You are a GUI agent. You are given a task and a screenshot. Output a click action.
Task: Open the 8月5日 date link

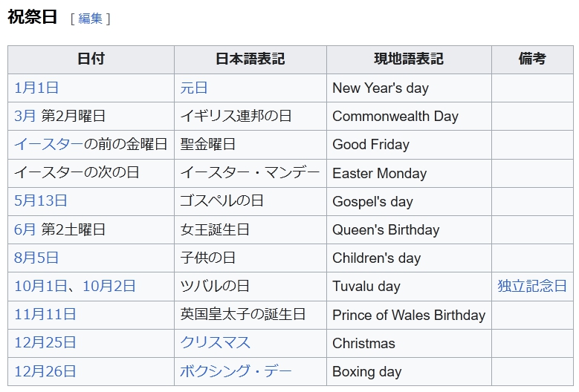point(36,258)
